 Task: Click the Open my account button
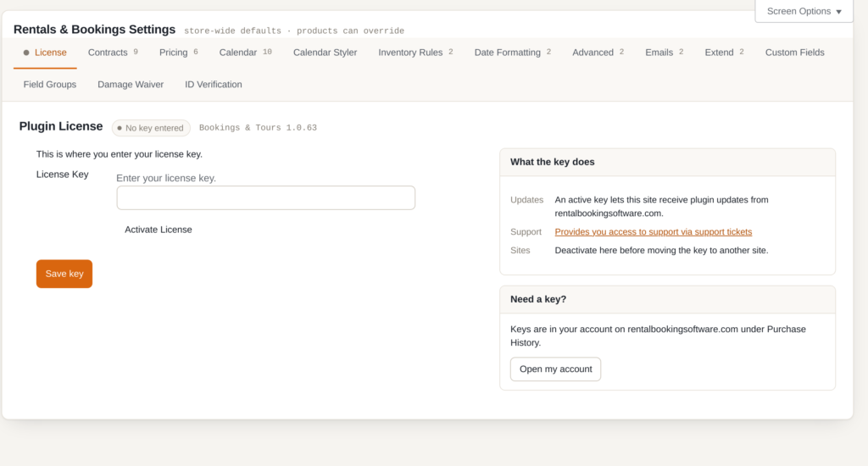(x=556, y=369)
